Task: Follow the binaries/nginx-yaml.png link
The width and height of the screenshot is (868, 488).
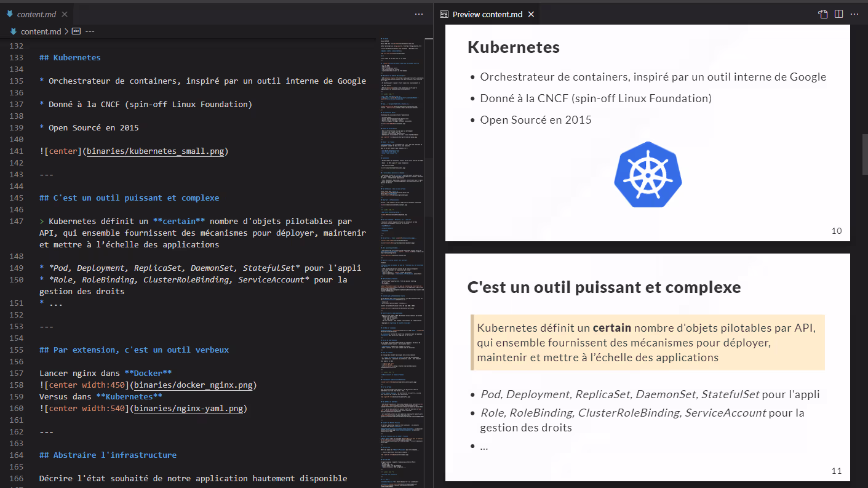Action: [190, 409]
